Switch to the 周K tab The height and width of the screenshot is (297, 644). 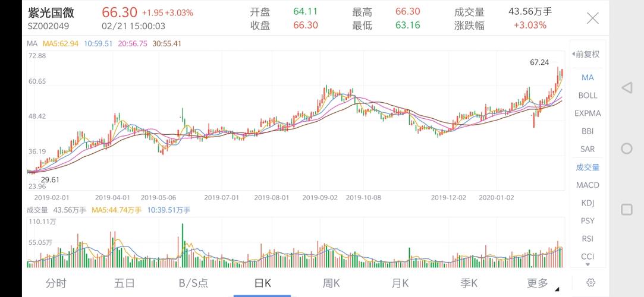[331, 283]
